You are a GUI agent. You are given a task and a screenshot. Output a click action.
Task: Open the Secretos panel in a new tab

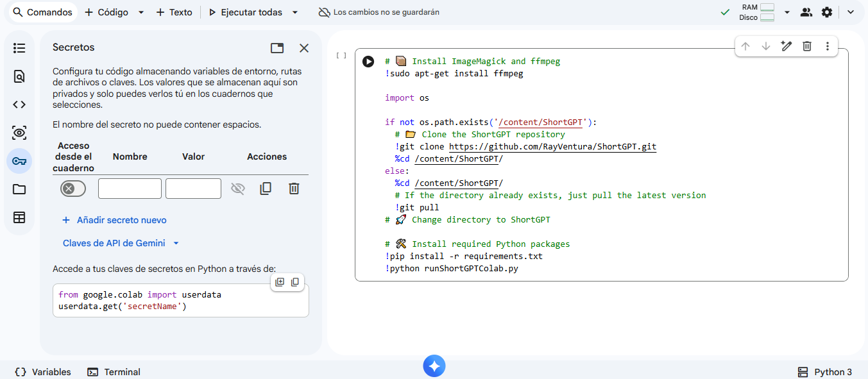click(277, 48)
